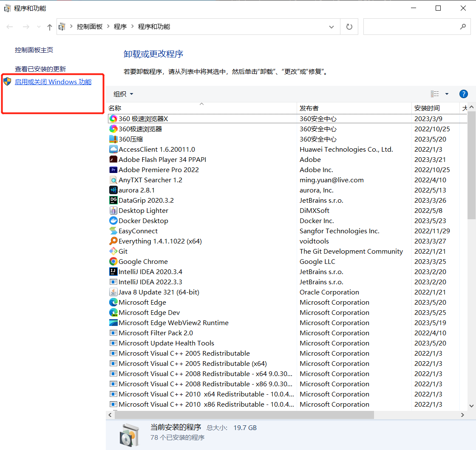The image size is (476, 450).
Task: Click Oracle Corporation publisher cell
Action: click(329, 292)
